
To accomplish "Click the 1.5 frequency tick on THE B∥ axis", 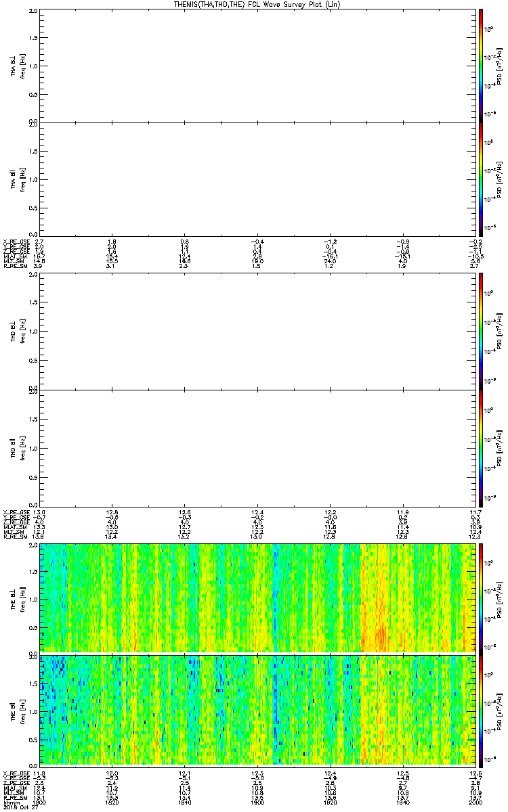I will point(34,683).
